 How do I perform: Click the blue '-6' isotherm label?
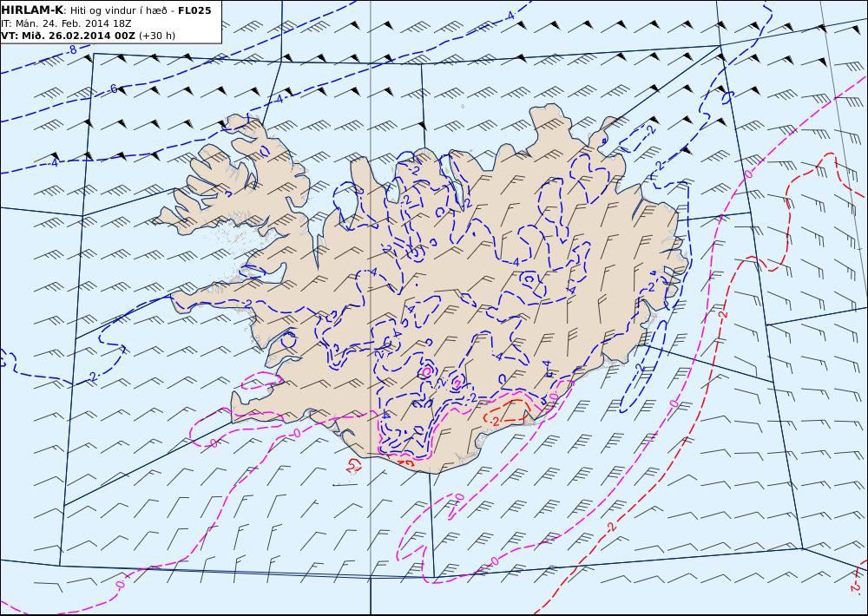click(x=112, y=88)
